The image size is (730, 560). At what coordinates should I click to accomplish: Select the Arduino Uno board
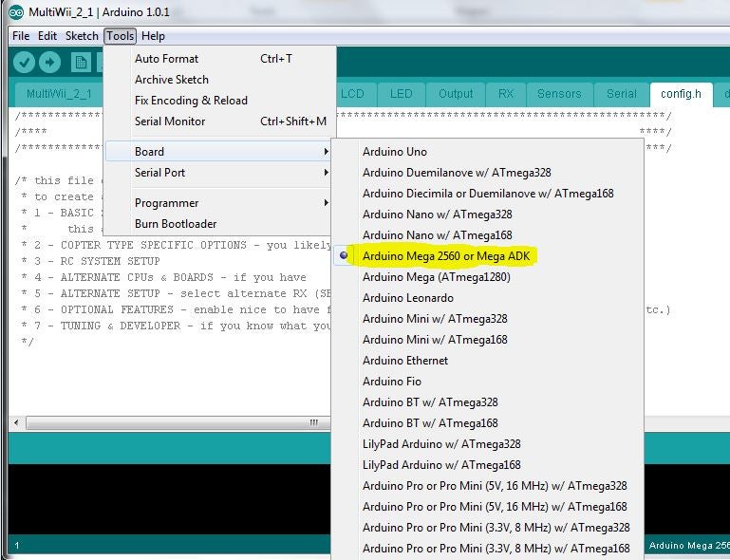488,152
